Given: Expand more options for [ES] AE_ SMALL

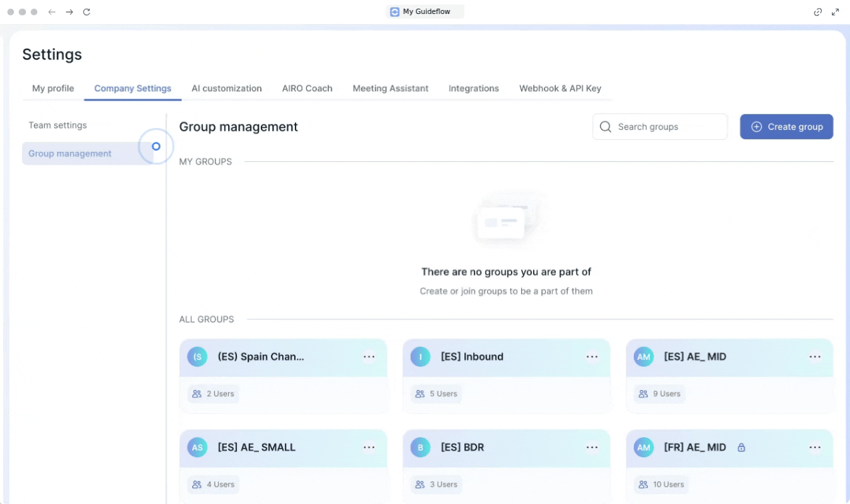Looking at the screenshot, I should (369, 447).
